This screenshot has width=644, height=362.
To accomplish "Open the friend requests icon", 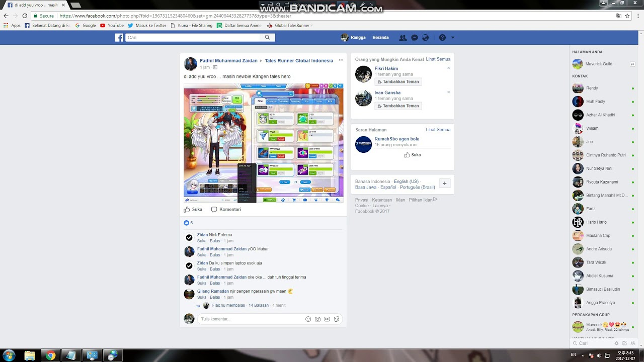I will click(403, 38).
